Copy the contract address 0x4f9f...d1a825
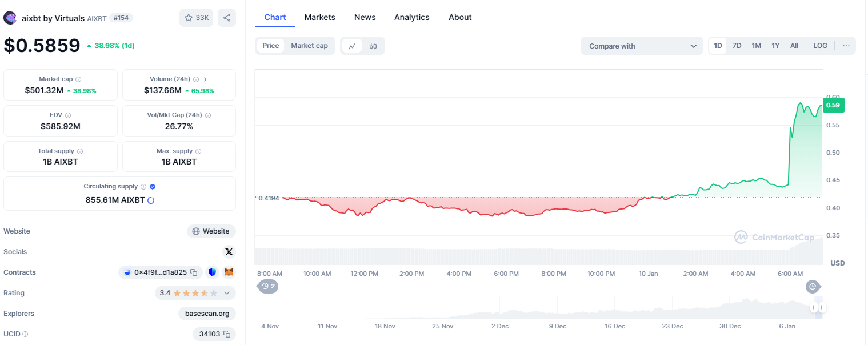868x345 pixels. click(194, 272)
